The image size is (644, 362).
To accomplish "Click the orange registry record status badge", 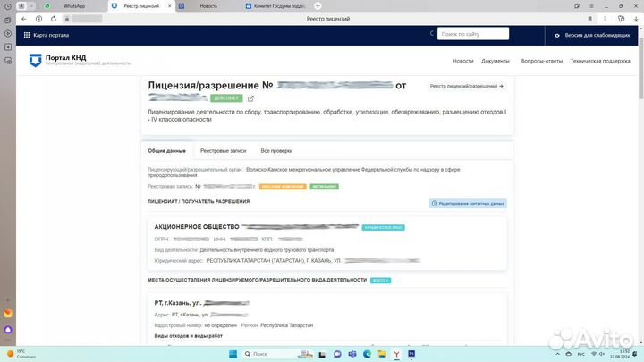I will pos(283,187).
